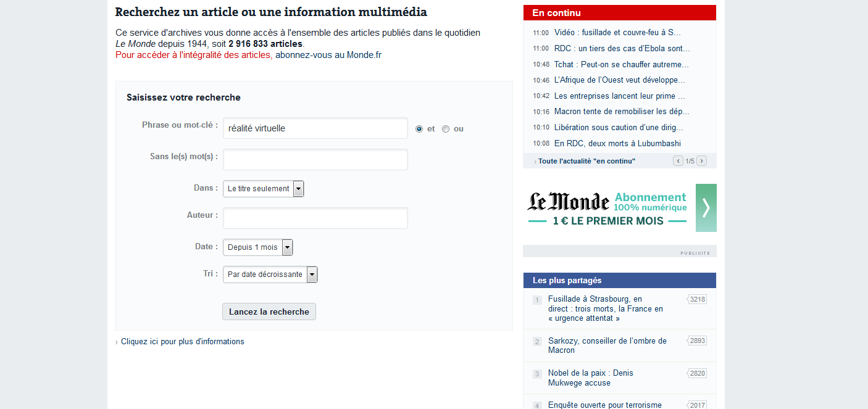Select the "ou" radio button

[446, 129]
